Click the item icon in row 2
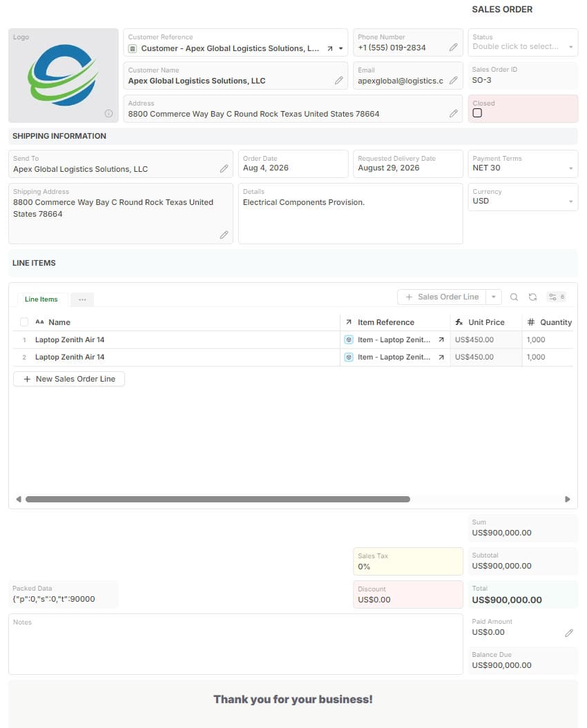The height and width of the screenshot is (728, 587). 349,357
